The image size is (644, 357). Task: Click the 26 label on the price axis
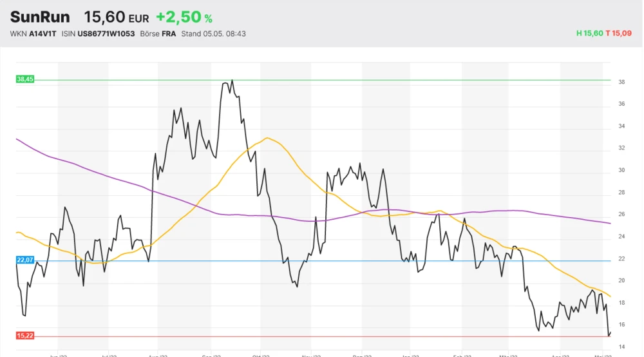[622, 215]
